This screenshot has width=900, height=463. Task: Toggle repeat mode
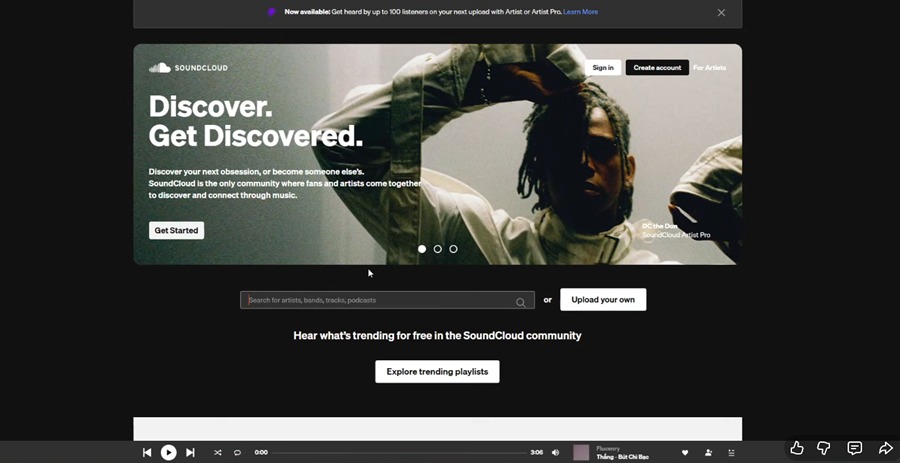pos(237,453)
